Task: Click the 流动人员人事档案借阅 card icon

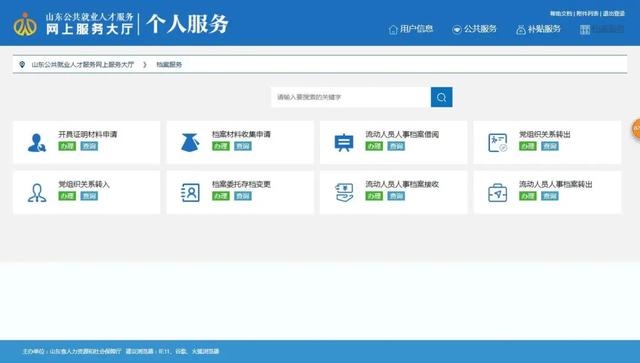Action: pos(344,143)
